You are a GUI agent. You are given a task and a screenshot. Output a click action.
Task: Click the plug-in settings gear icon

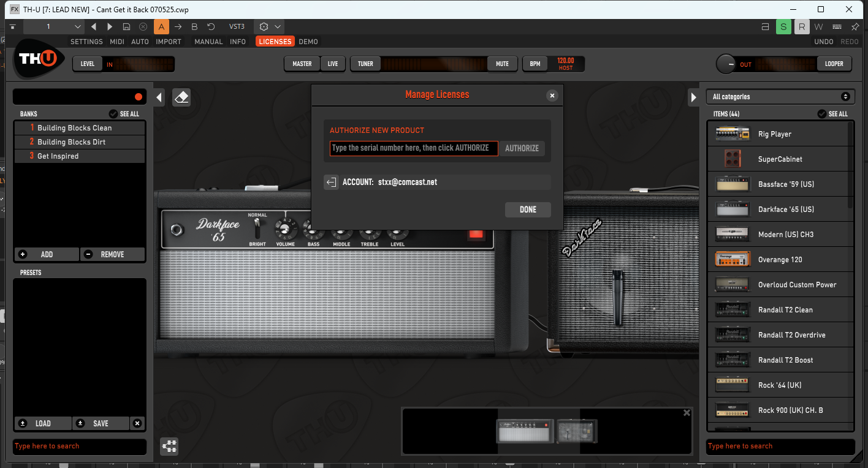(x=264, y=27)
